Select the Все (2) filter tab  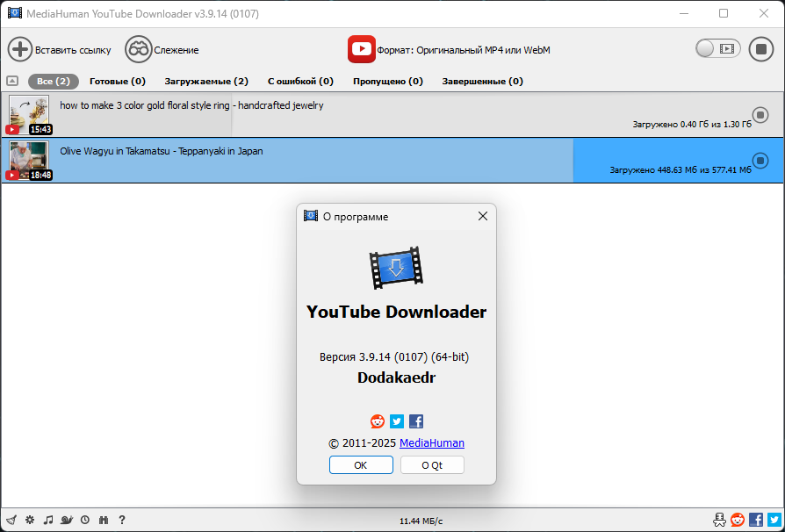pos(53,81)
